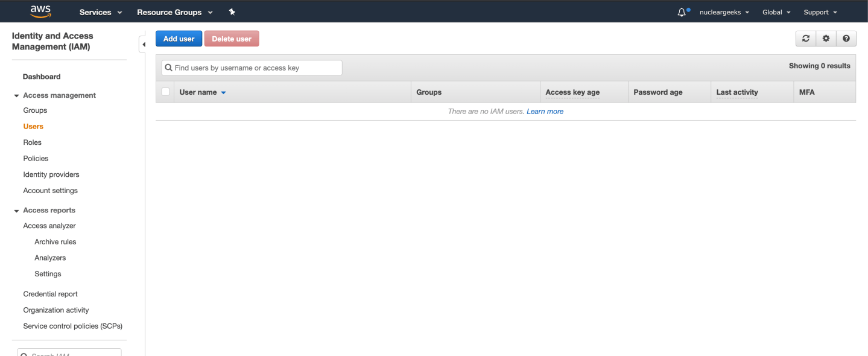Open the help question mark icon

[x=846, y=39]
